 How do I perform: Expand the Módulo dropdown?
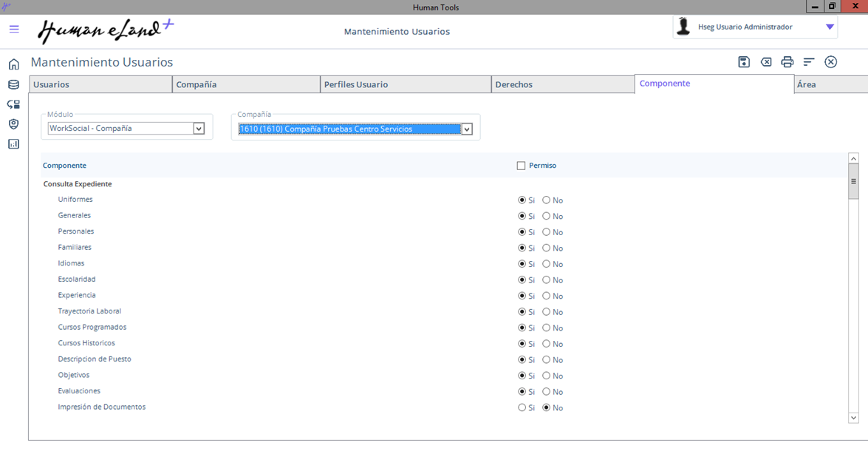click(x=199, y=129)
